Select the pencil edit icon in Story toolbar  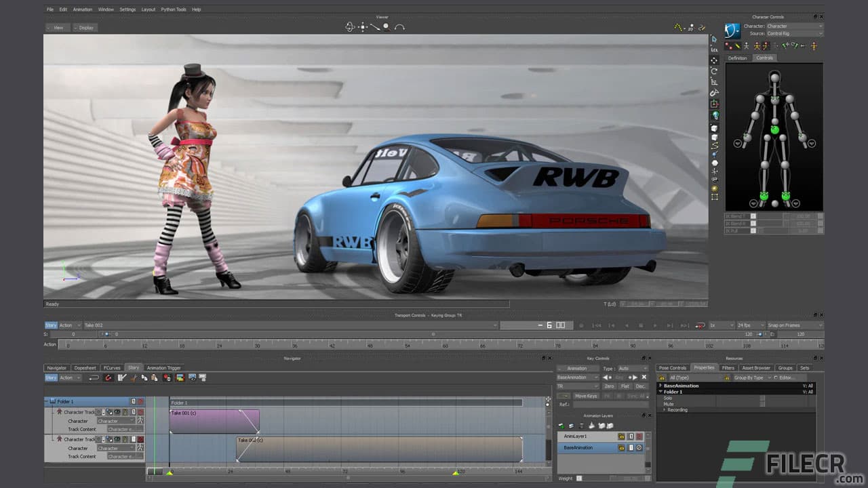121,378
